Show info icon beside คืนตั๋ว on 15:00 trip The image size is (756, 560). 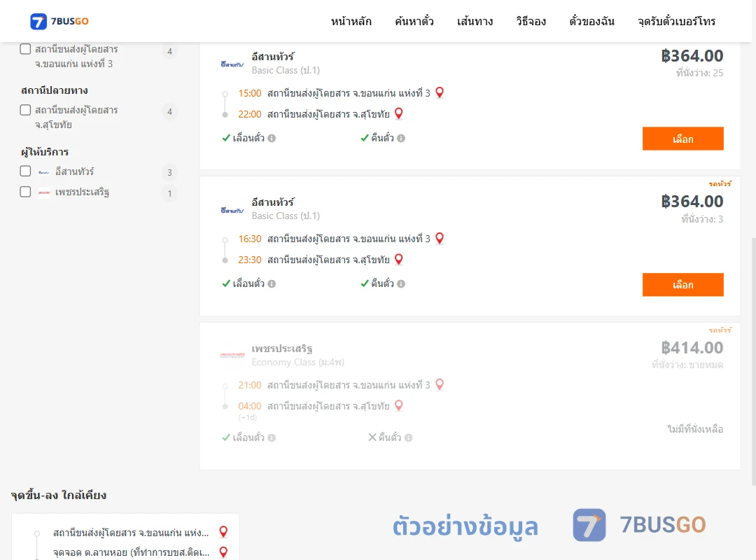pyautogui.click(x=401, y=139)
